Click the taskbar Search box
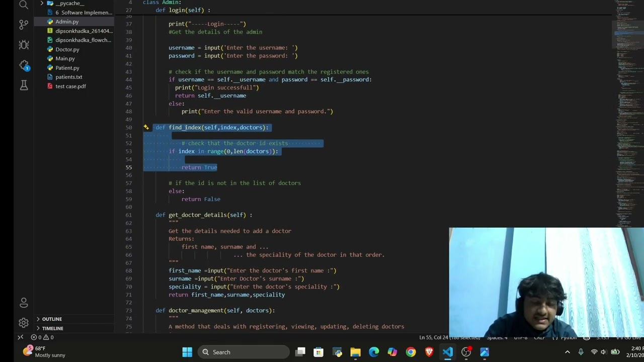The image size is (644, 362). click(244, 352)
